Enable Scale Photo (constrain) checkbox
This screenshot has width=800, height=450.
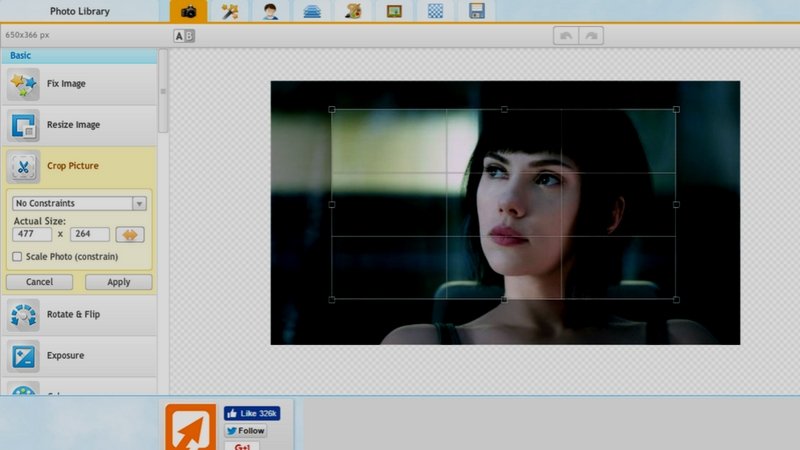tap(17, 257)
